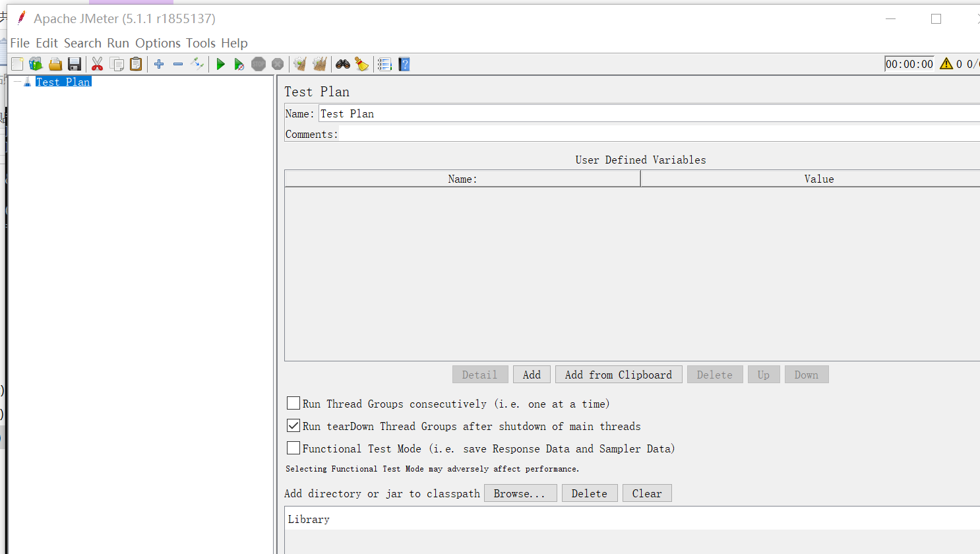Click the Clear classpath button
980x554 pixels.
pyautogui.click(x=647, y=493)
